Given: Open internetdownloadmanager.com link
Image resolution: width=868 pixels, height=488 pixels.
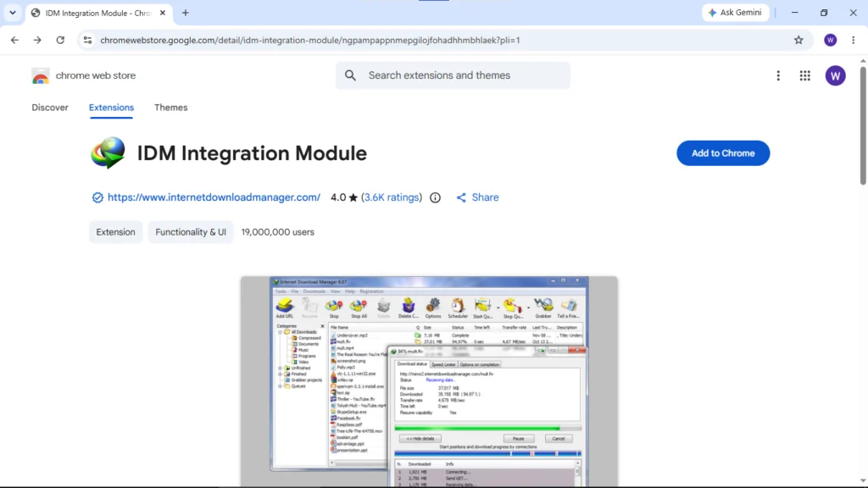Looking at the screenshot, I should pyautogui.click(x=214, y=197).
